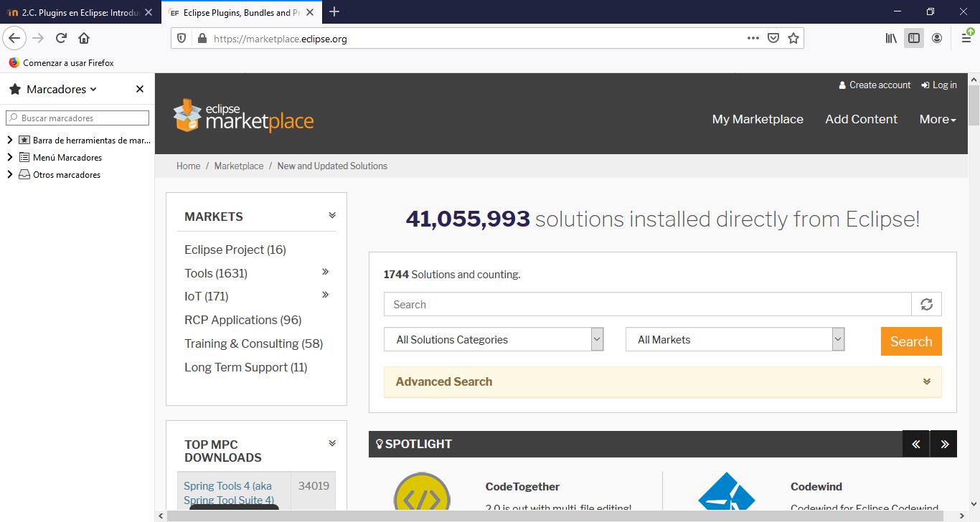Click the orange Search button
This screenshot has width=980, height=522.
[911, 341]
